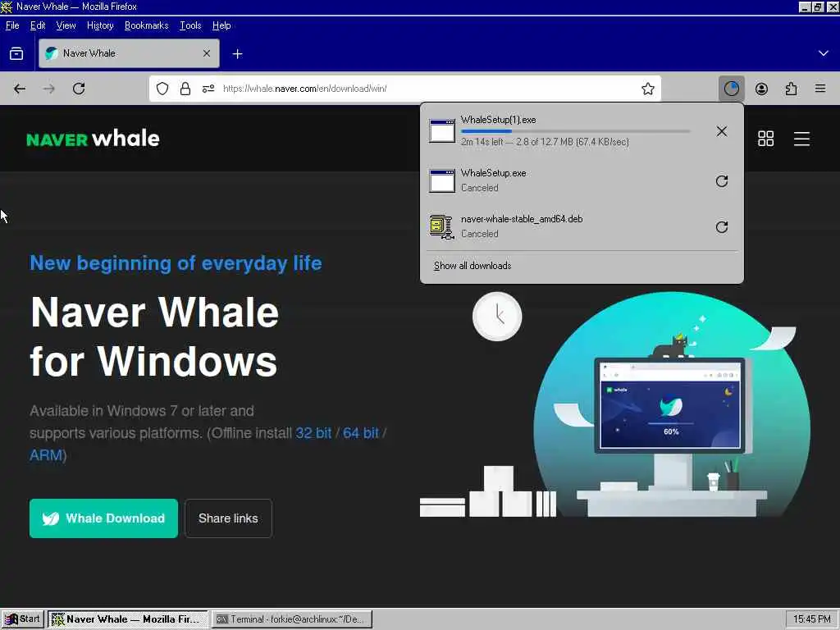The image size is (840, 630).
Task: Open the extensions puzzle icon
Action: 791,89
